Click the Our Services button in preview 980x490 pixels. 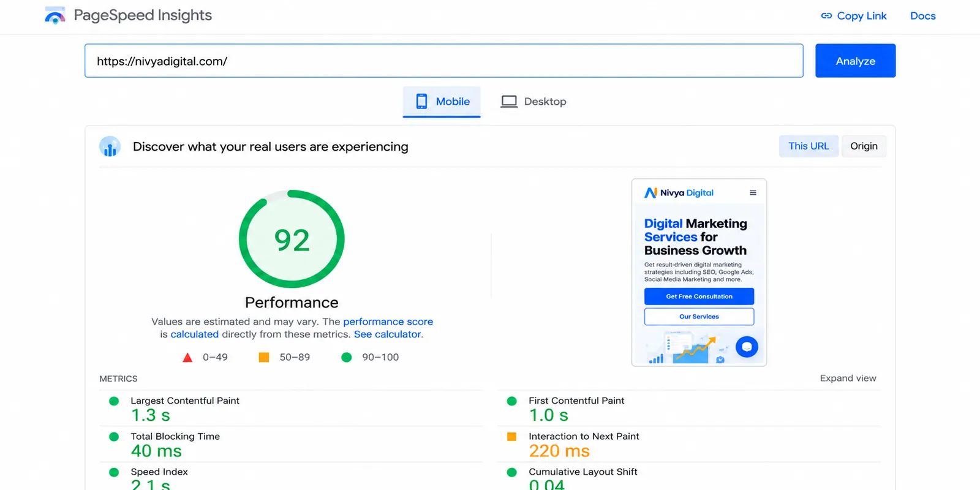(x=699, y=317)
